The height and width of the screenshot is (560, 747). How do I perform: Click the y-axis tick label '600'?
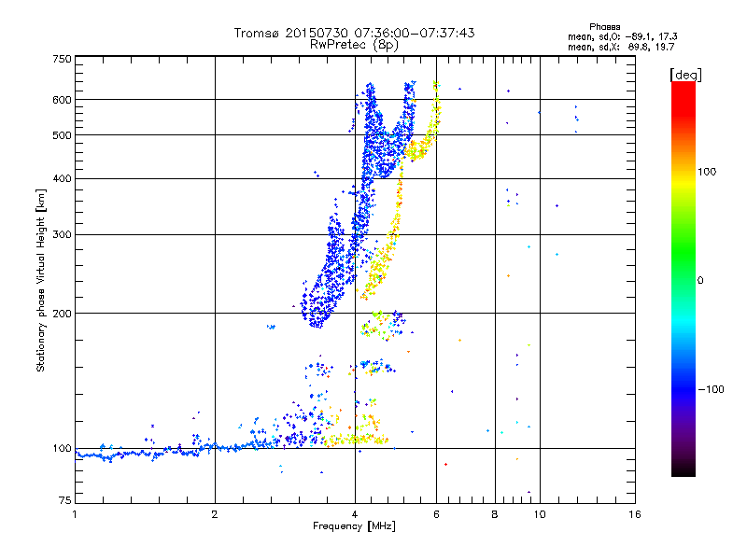pos(62,100)
